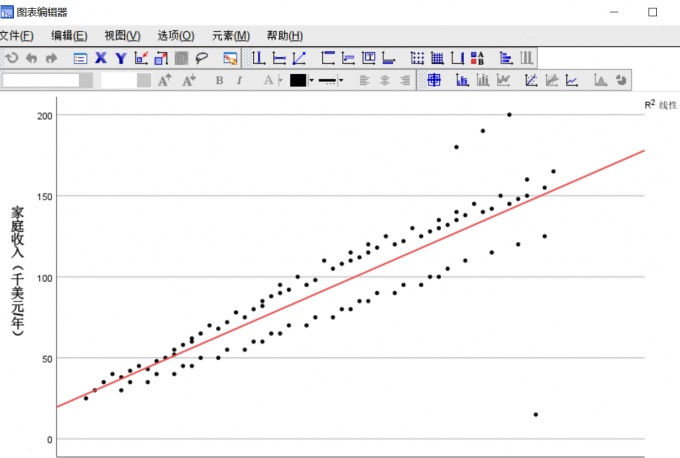Click the data label mode icon

coord(231,58)
